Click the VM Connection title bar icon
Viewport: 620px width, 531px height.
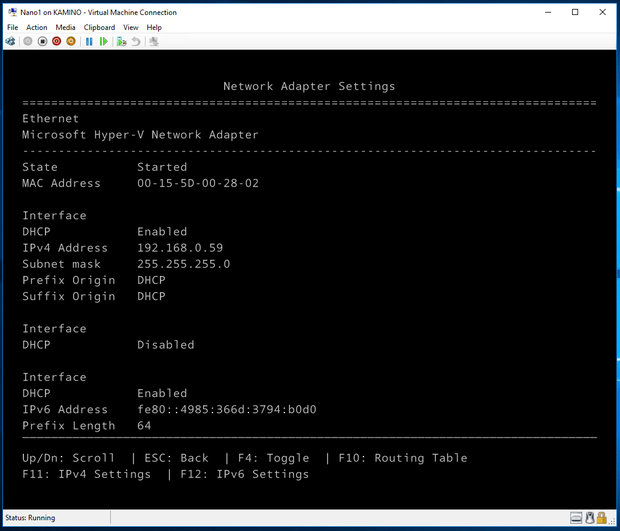coord(12,12)
